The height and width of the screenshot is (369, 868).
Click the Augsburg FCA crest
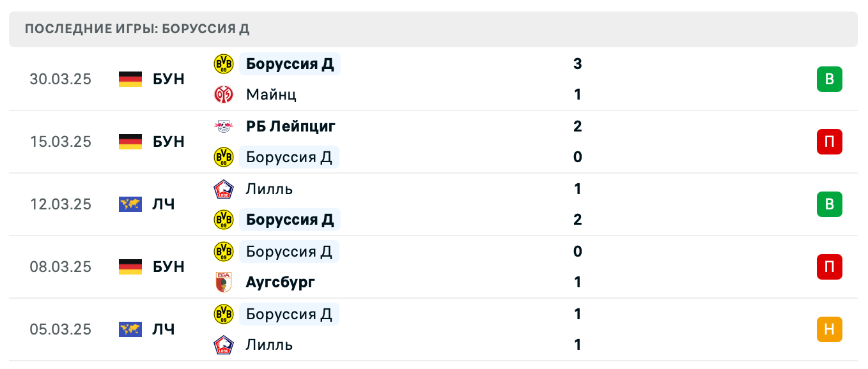223,282
